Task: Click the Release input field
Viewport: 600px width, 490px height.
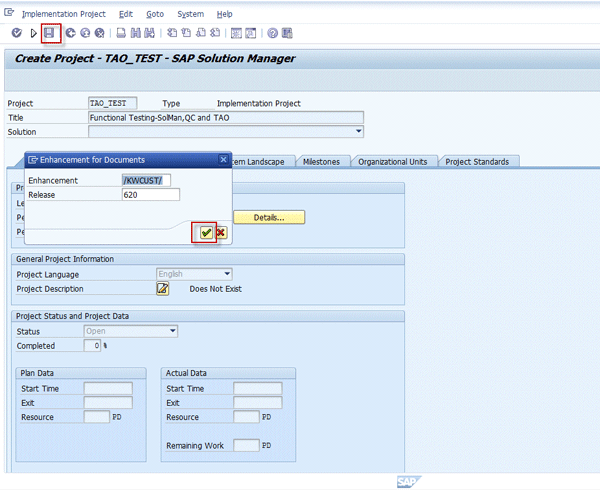Action: (x=151, y=195)
